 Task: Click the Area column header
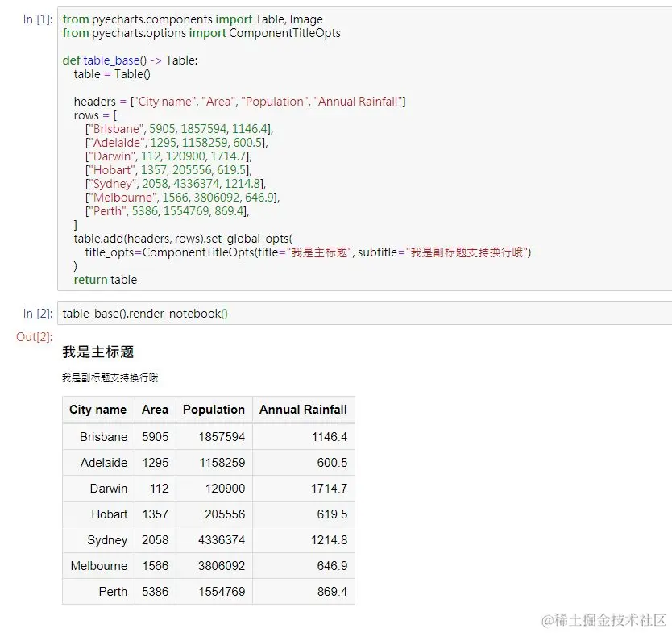tap(156, 410)
